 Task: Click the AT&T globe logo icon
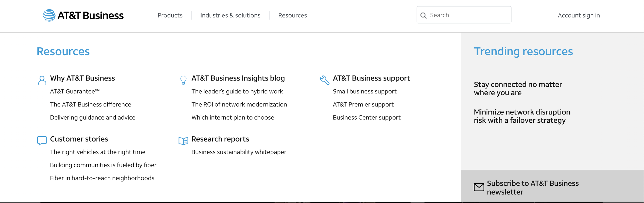(x=49, y=15)
